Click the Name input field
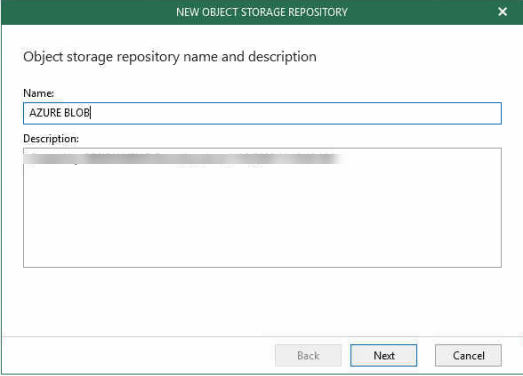Viewport: 523px width, 376px height. point(262,113)
